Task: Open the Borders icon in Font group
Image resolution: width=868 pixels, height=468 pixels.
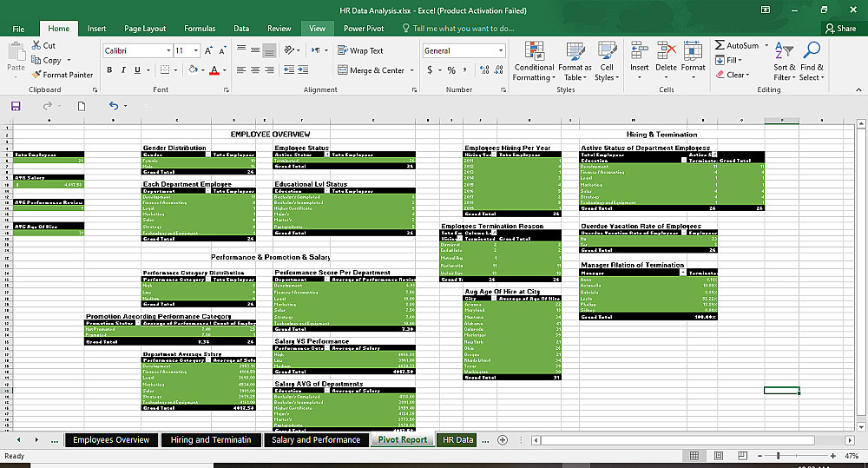Action: point(165,69)
